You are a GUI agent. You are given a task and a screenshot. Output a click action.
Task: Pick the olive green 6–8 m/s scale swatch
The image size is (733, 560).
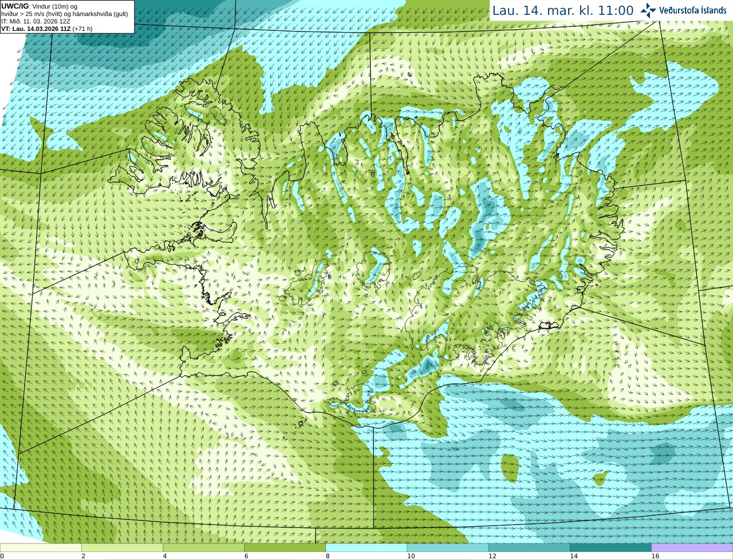pyautogui.click(x=285, y=548)
